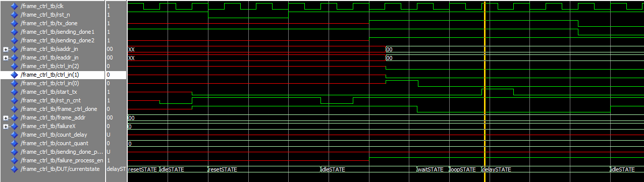The image size is (644, 182).
Task: Select the ctrl_in(0) signal
Action: point(50,83)
